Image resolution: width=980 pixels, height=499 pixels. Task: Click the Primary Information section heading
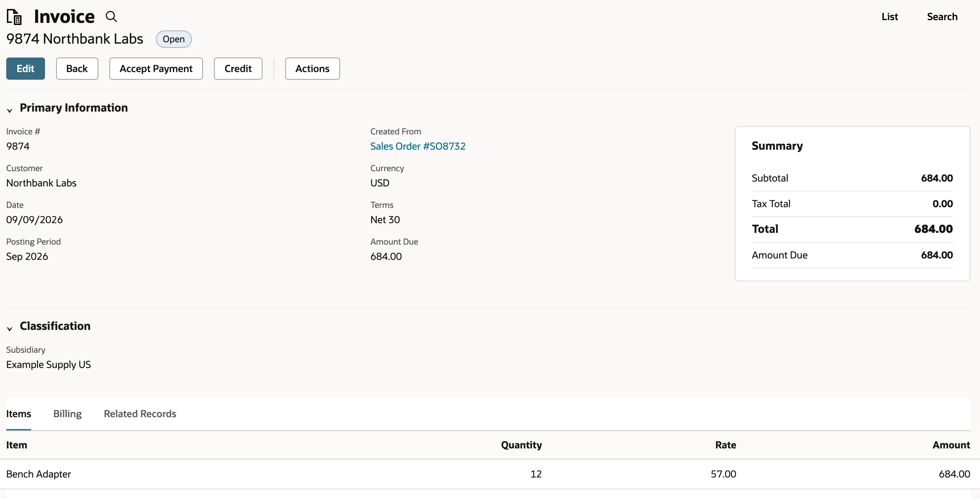74,108
